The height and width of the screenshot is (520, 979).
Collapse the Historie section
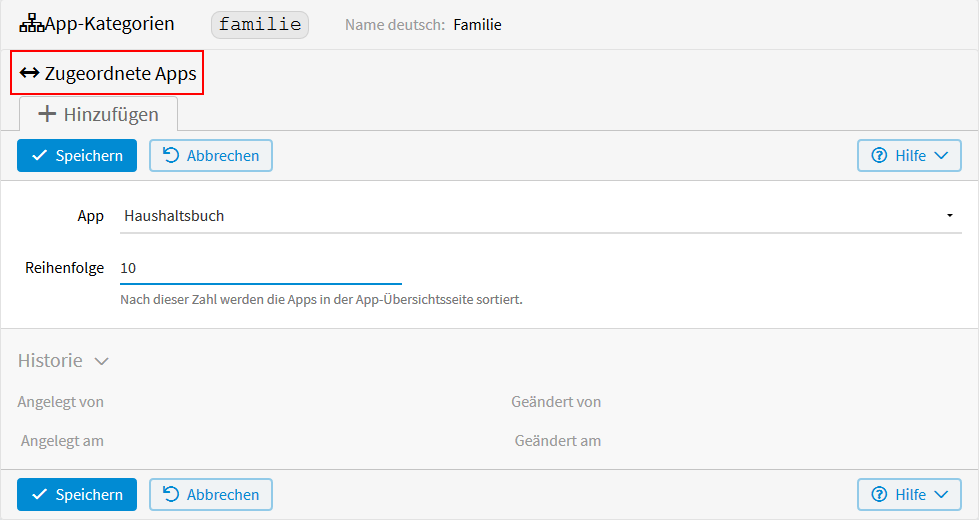pyautogui.click(x=63, y=361)
